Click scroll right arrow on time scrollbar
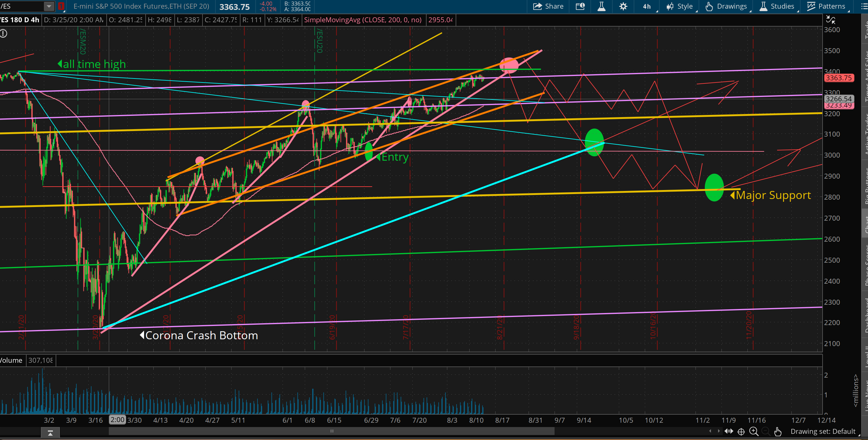The height and width of the screenshot is (440, 868). (718, 431)
